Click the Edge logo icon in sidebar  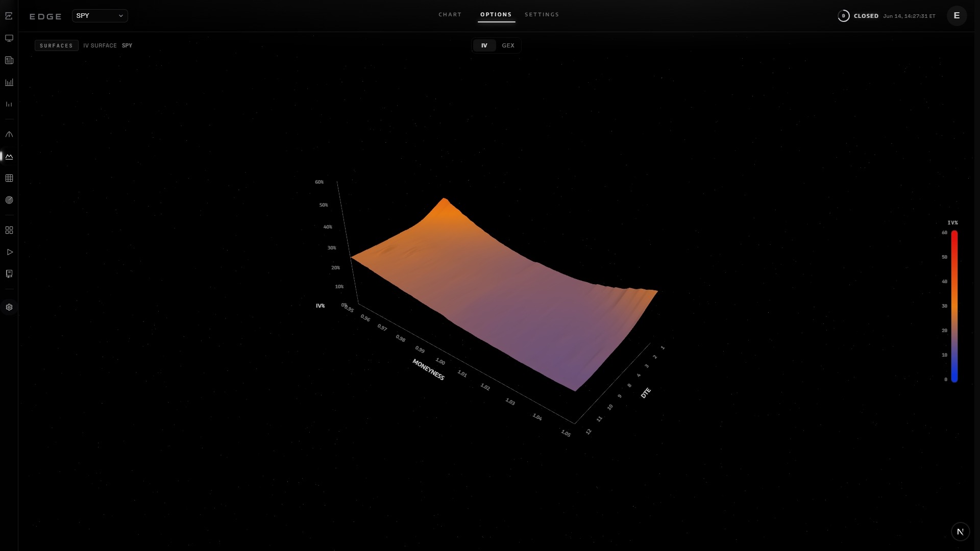click(9, 16)
